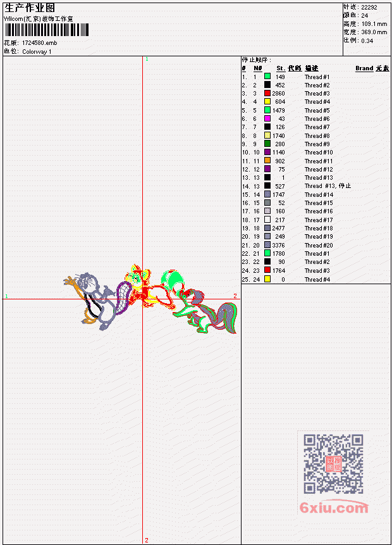
Task: Click the Thread #5 description
Action: tap(317, 111)
